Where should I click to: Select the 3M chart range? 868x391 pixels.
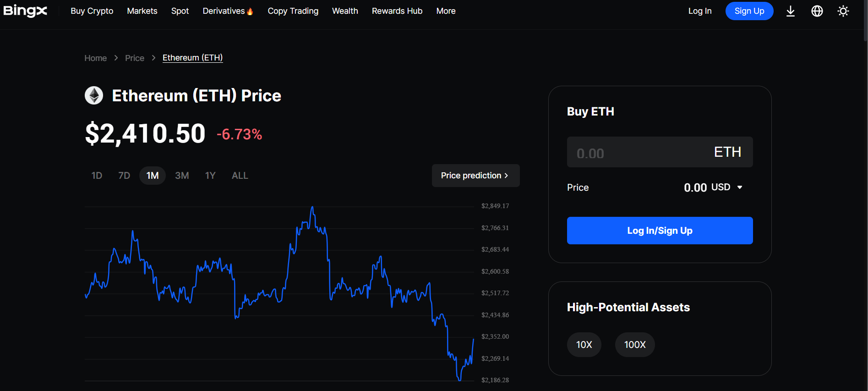[182, 176]
